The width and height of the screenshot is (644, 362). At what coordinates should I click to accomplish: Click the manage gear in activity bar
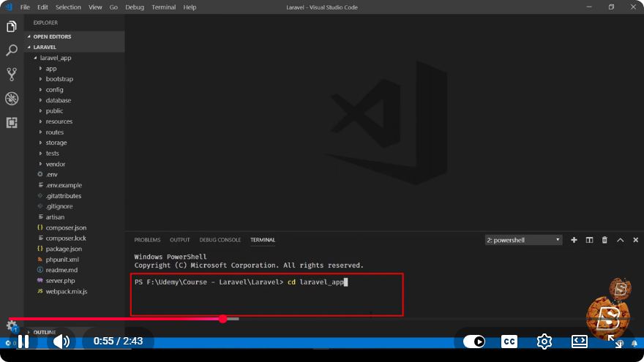coord(12,326)
